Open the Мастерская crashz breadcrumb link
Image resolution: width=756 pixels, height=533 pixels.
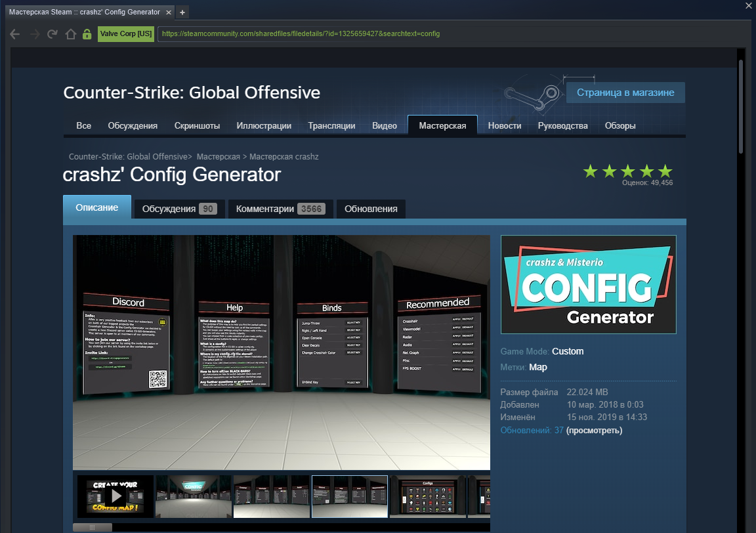tap(284, 157)
